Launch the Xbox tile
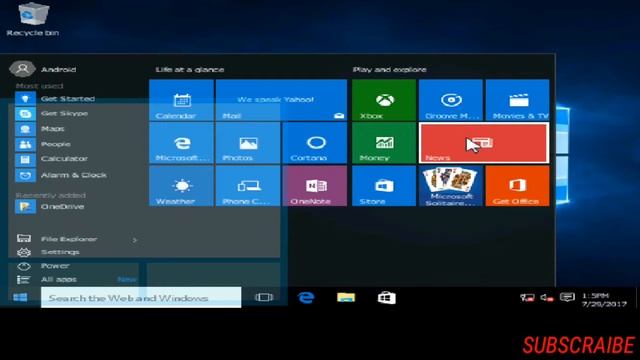This screenshot has width=640, height=360. (x=384, y=100)
